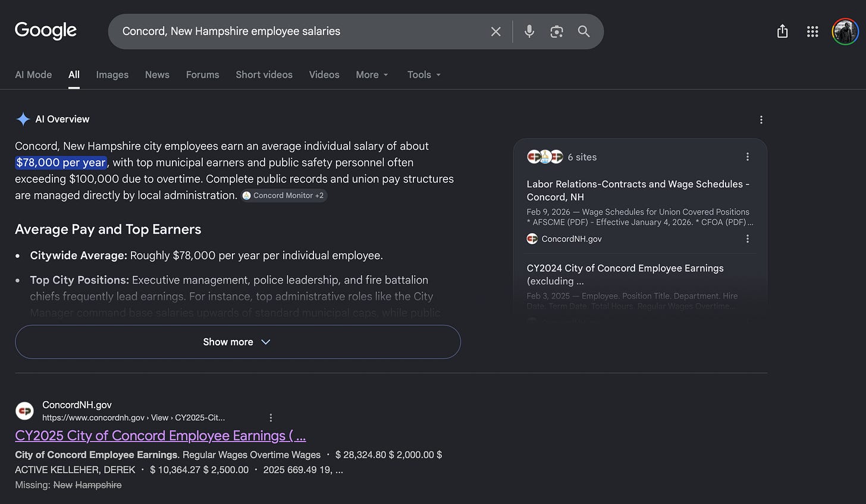Expand the Tools dropdown

[424, 75]
